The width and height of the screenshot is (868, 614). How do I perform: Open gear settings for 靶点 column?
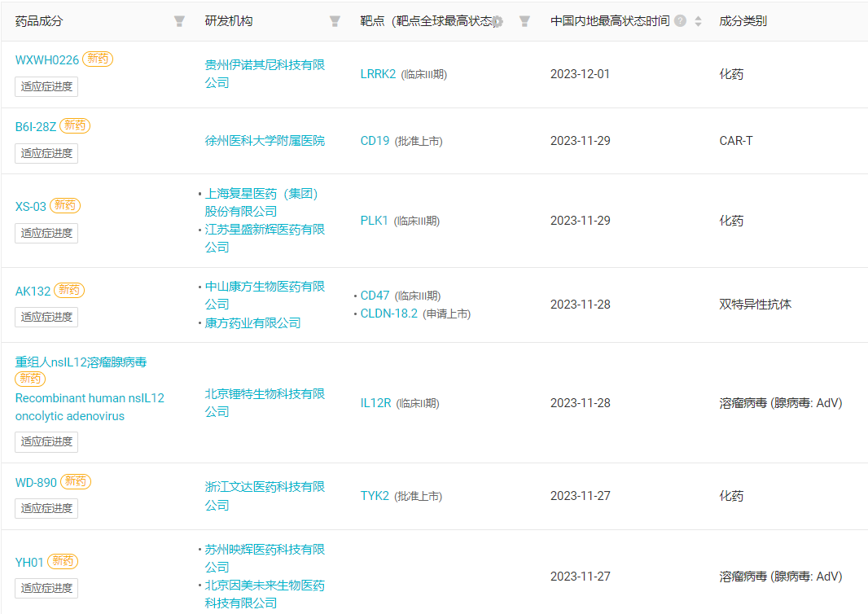498,22
